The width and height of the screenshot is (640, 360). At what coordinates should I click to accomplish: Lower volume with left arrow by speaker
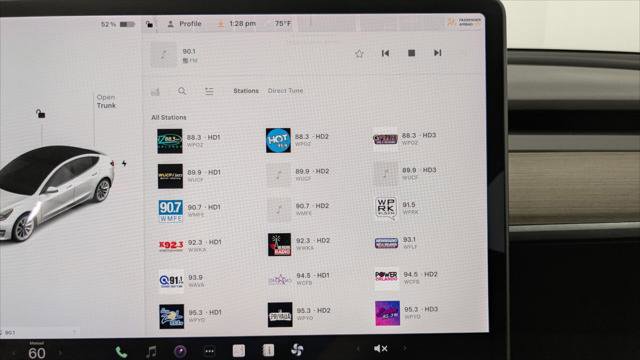(x=358, y=349)
